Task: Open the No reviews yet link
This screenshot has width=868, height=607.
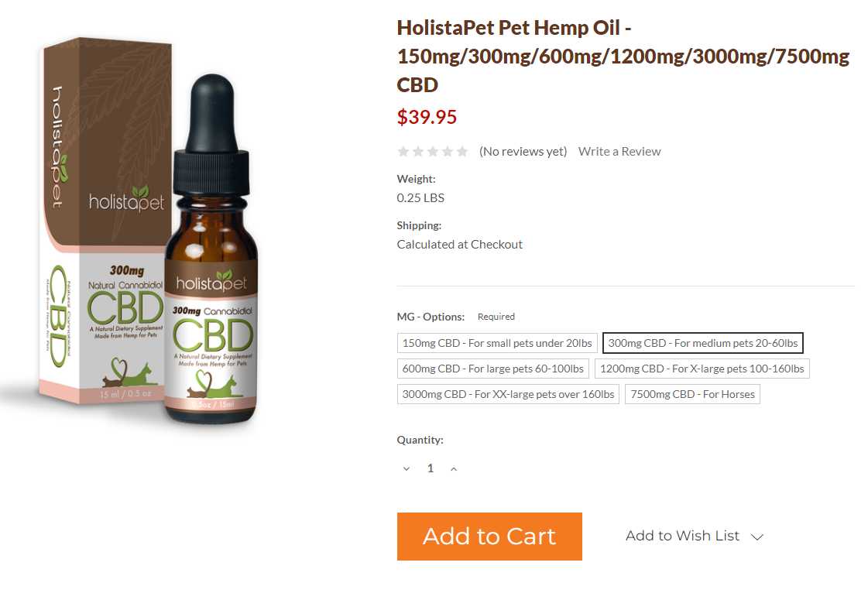Action: tap(523, 152)
